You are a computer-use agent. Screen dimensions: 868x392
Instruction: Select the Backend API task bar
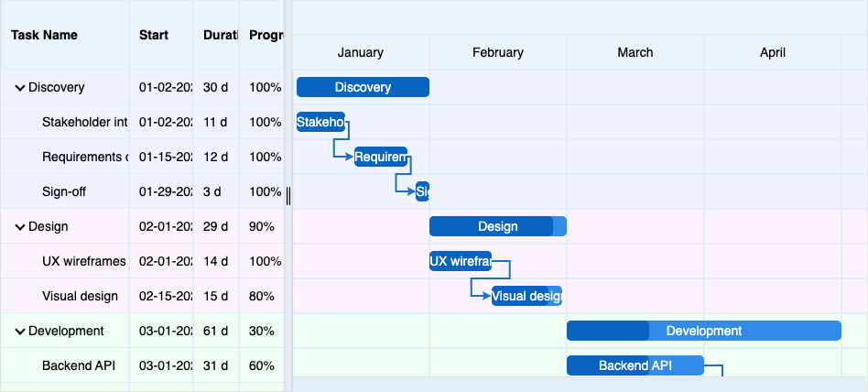click(x=635, y=366)
